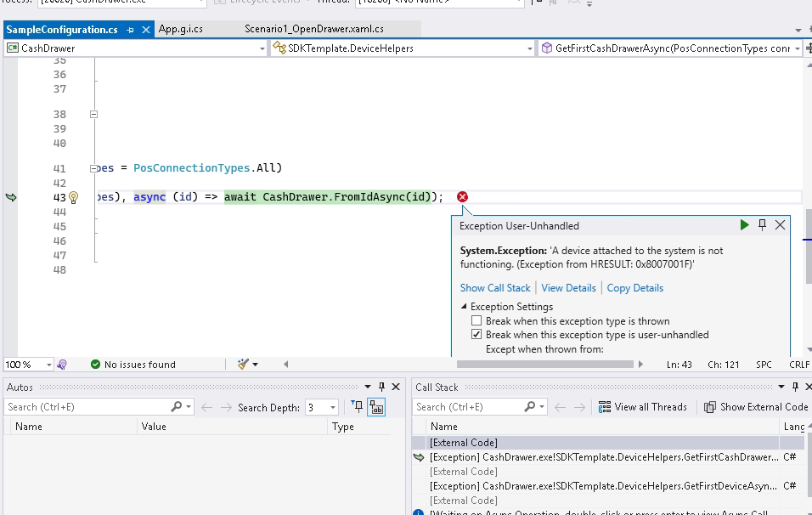Click the split editor icon right of member dropdown
The width and height of the screenshot is (812, 515).
[808, 48]
